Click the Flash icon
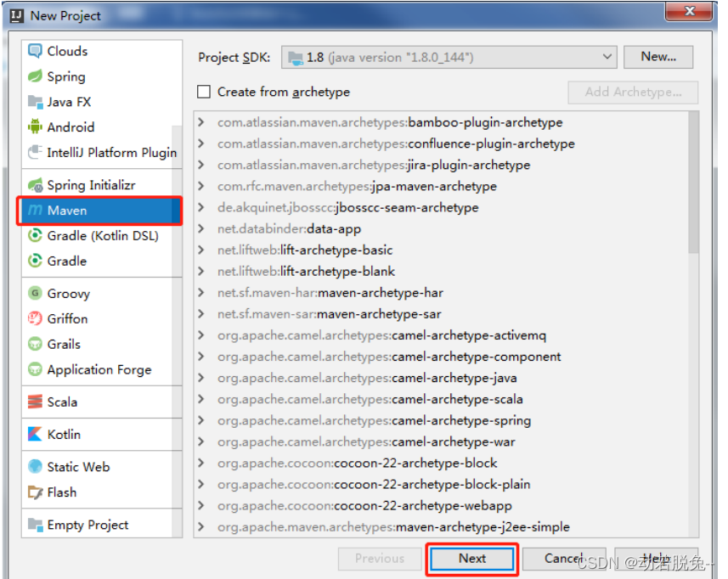This screenshot has width=728, height=579. [x=36, y=492]
